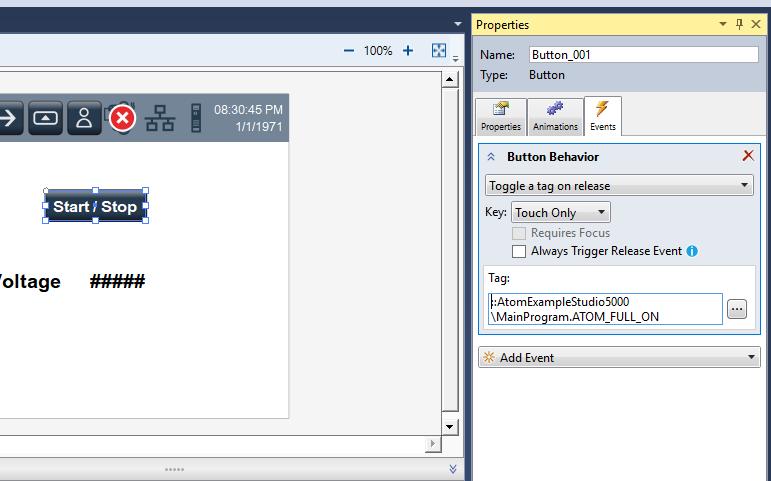Click the user login icon in banner
This screenshot has height=481, width=771.
click(x=84, y=118)
